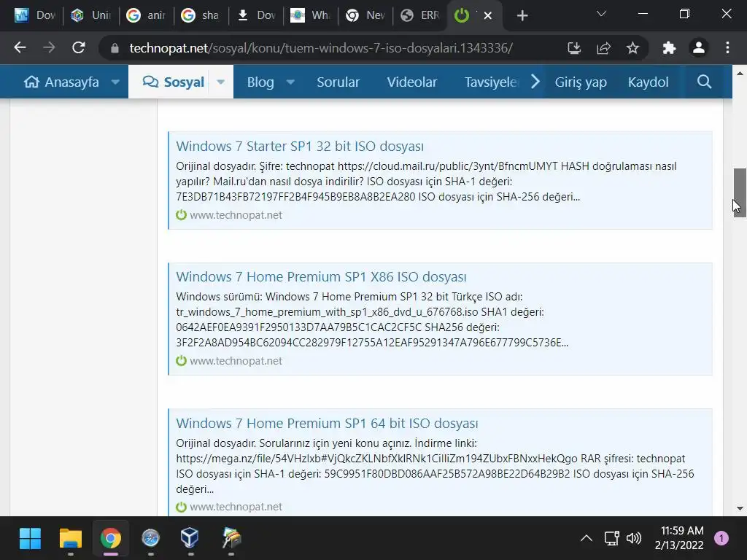Reload the current page

(x=79, y=47)
